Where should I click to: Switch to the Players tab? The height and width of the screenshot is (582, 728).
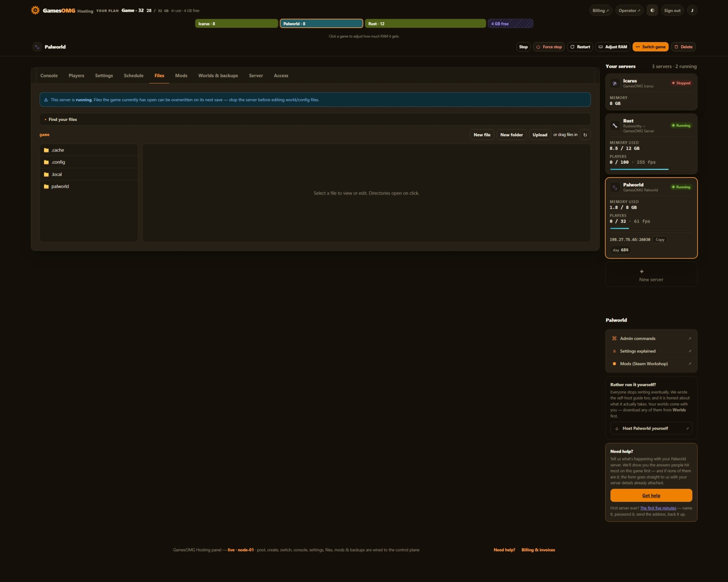coord(76,76)
